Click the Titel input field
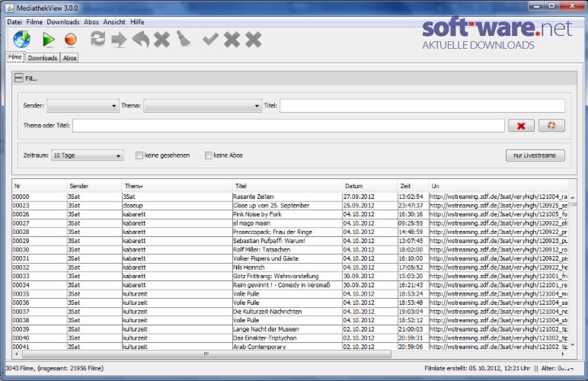The height and width of the screenshot is (381, 588). [x=422, y=106]
